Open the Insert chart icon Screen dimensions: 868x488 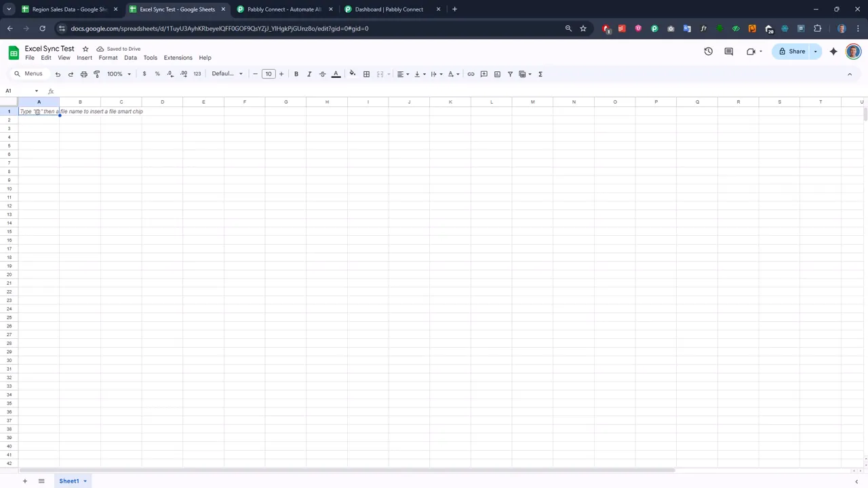pyautogui.click(x=497, y=74)
